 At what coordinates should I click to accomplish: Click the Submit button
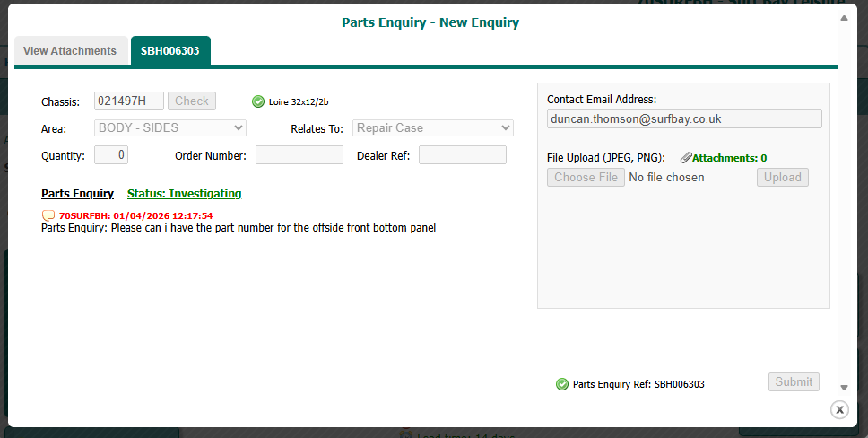pyautogui.click(x=794, y=382)
